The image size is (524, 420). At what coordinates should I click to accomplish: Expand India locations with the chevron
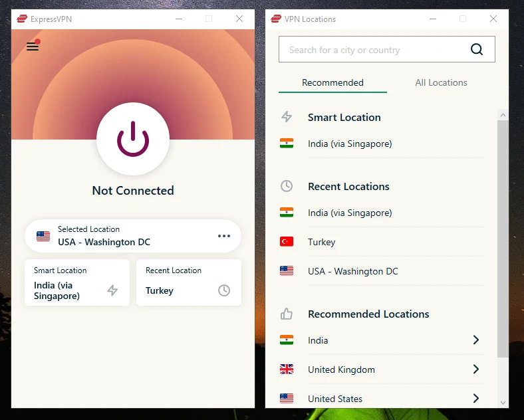click(476, 340)
